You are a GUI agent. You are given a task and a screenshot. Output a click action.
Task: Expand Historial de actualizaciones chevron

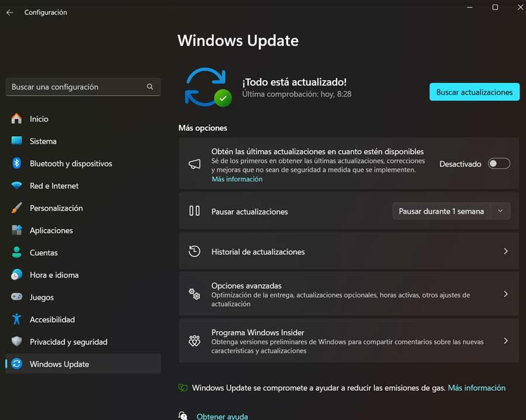(506, 251)
